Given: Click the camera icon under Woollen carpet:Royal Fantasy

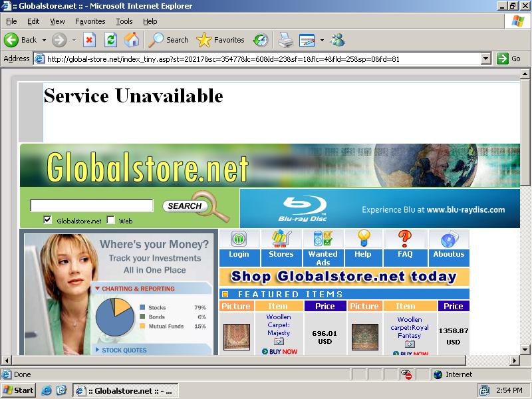Looking at the screenshot, I should click(x=410, y=344).
